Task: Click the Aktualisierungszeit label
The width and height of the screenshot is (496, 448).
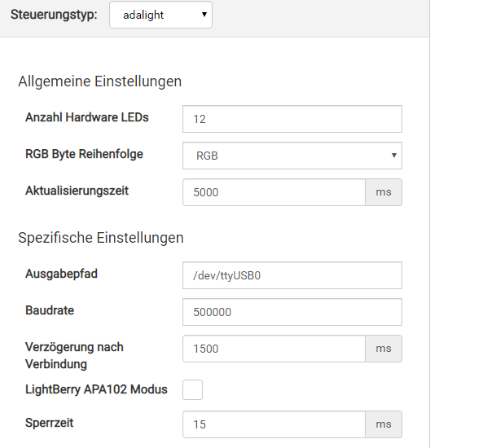Action: 77,191
